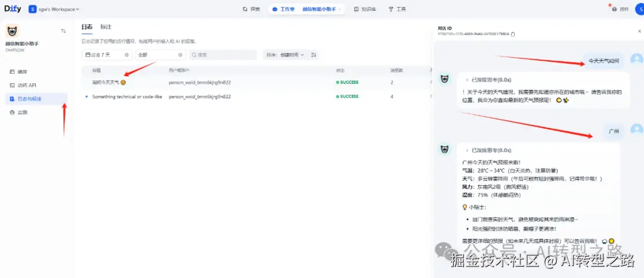
Task: Collapse the sidebar with the toggle icon
Action: coord(64,31)
